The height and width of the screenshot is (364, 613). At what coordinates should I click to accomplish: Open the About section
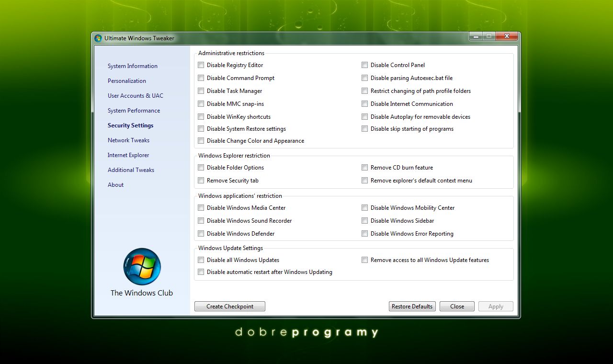(116, 185)
